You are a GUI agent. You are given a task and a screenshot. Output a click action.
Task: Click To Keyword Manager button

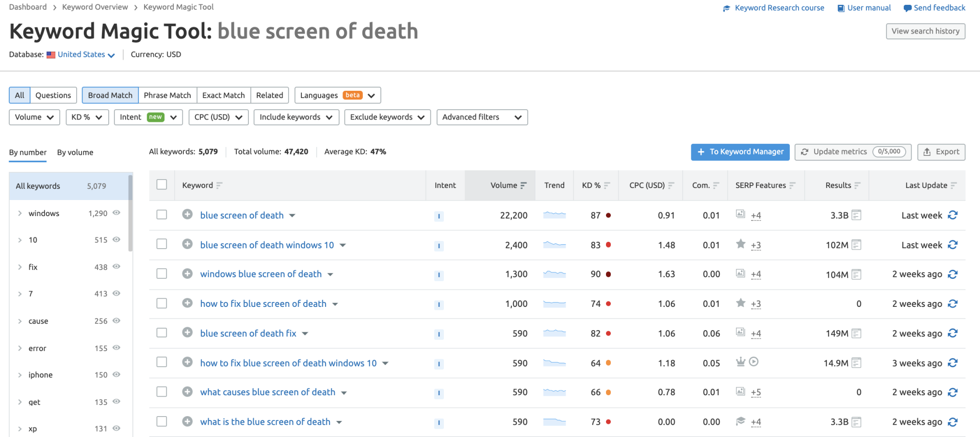740,152
